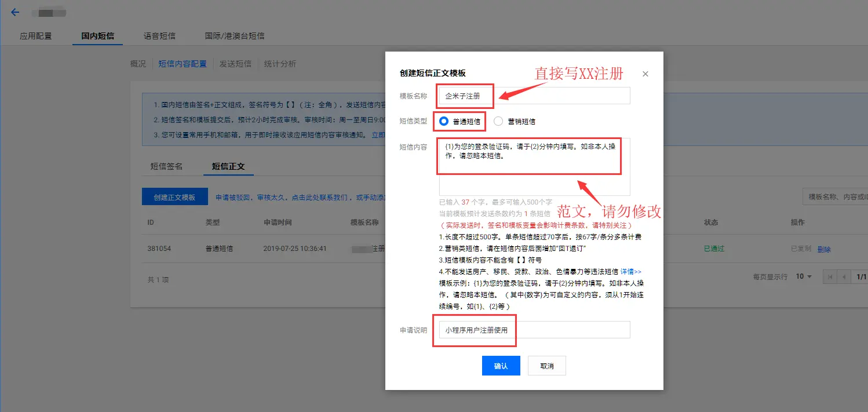This screenshot has width=868, height=412.
Task: Click the back arrow icon at top-left
Action: [x=15, y=12]
